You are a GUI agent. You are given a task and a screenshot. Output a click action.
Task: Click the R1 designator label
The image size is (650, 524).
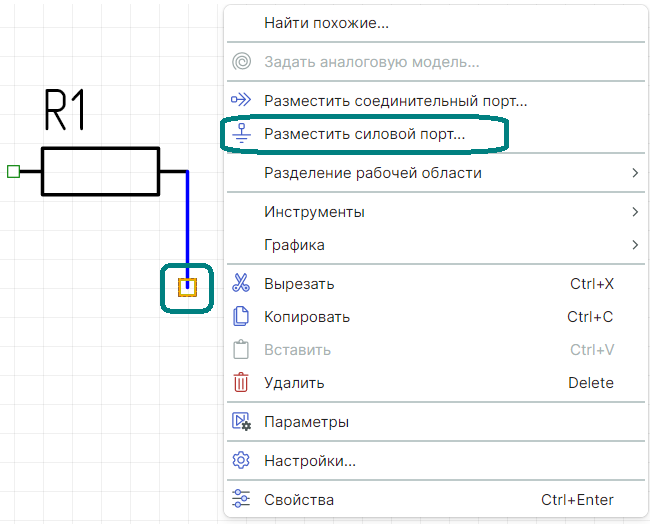tap(66, 111)
